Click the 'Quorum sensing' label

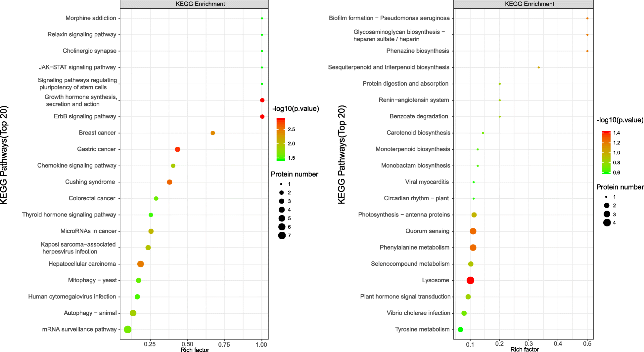pos(427,231)
